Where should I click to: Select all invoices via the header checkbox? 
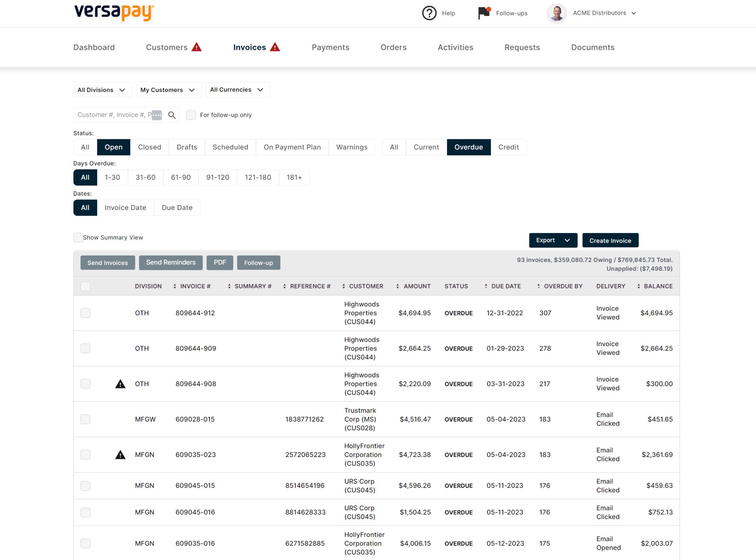click(85, 286)
